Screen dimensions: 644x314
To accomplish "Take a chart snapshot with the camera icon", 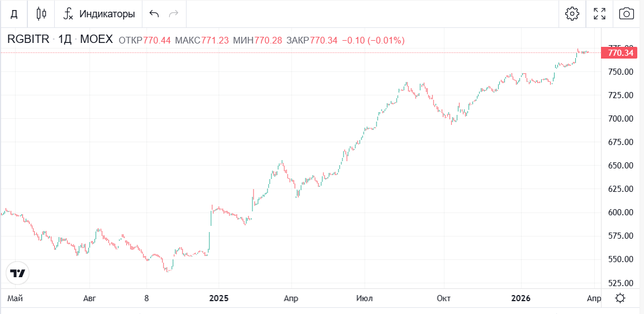I will (x=627, y=13).
